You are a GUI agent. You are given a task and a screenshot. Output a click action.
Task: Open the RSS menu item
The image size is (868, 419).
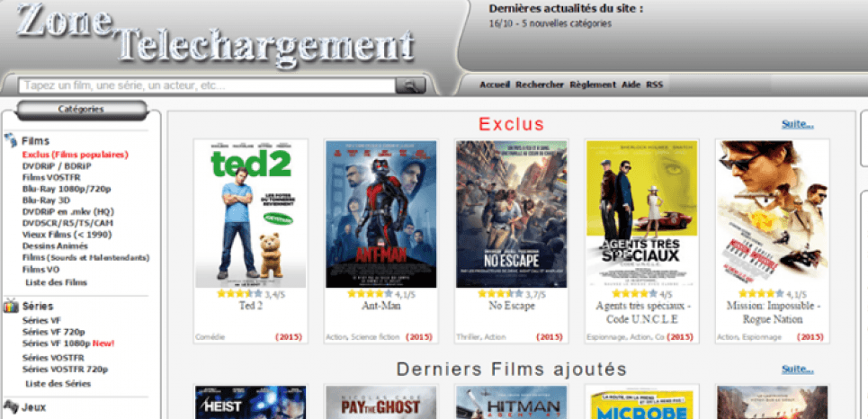654,85
